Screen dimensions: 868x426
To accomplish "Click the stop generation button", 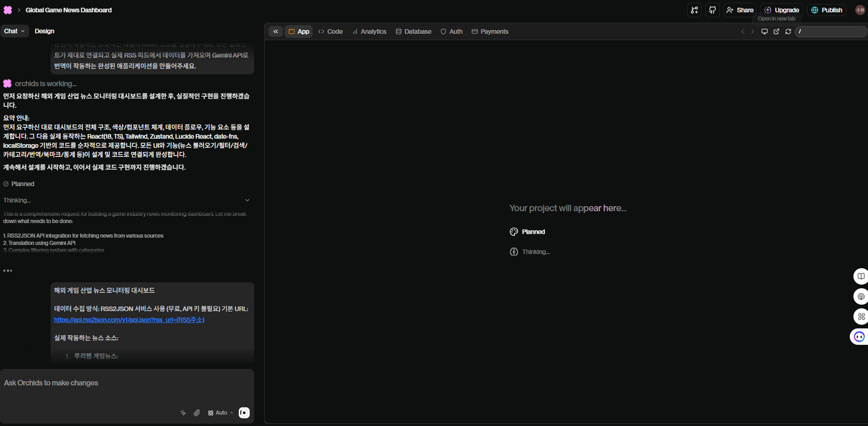I will coord(244,413).
